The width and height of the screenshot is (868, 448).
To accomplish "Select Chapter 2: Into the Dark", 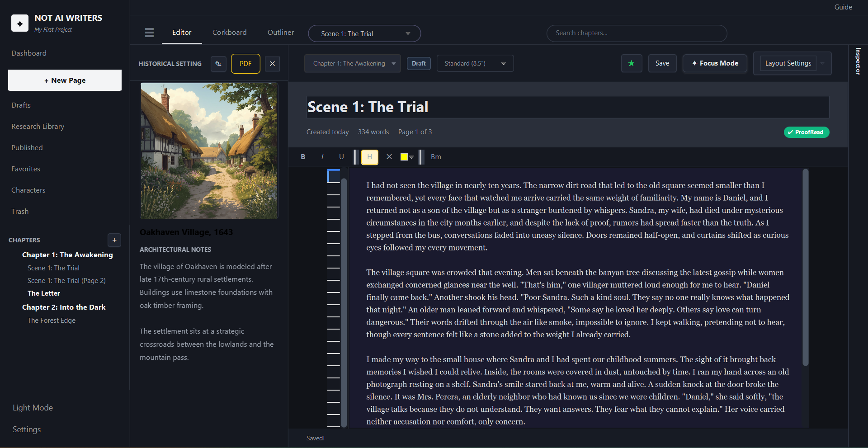I will 64,307.
